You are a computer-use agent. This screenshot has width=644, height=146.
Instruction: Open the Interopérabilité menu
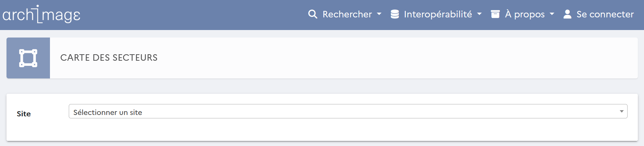438,14
